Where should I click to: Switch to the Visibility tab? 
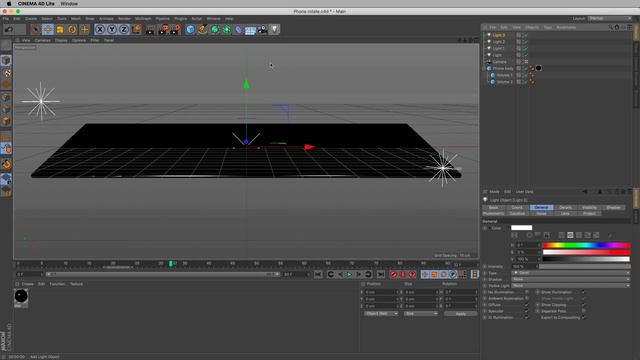(x=589, y=208)
